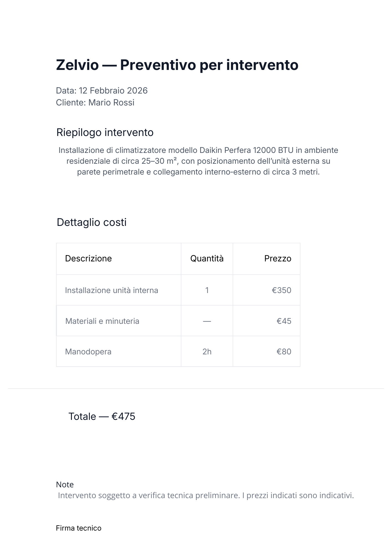This screenshot has height=555, width=392.
Task: Select the "Materiali e minuteria" cell
Action: click(102, 321)
